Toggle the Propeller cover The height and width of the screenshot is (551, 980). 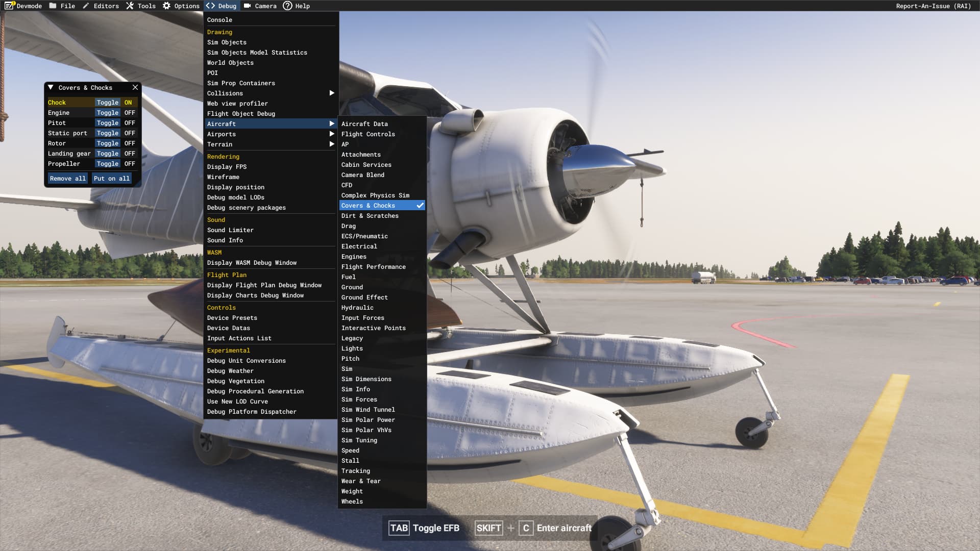click(x=107, y=164)
